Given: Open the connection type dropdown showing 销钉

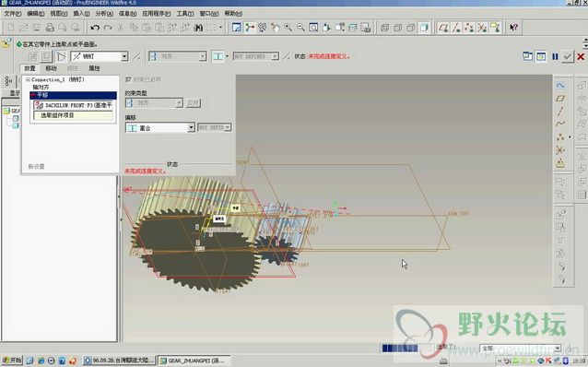Looking at the screenshot, I should tap(100, 56).
